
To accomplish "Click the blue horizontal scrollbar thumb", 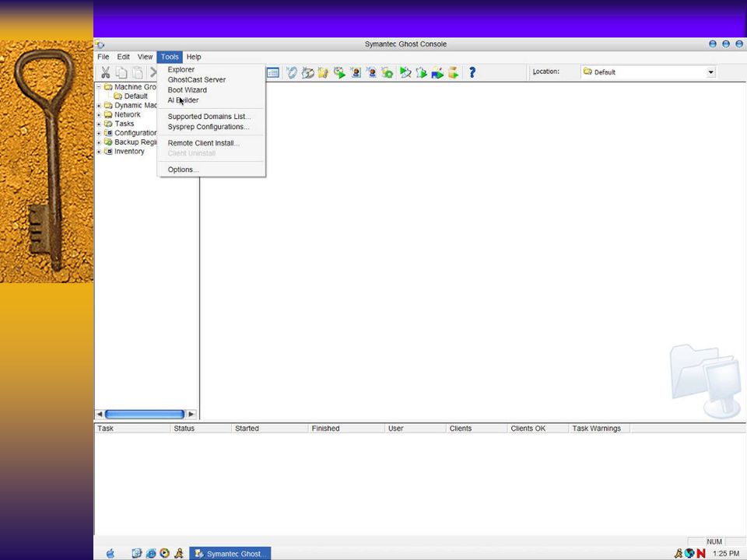I will pyautogui.click(x=145, y=414).
